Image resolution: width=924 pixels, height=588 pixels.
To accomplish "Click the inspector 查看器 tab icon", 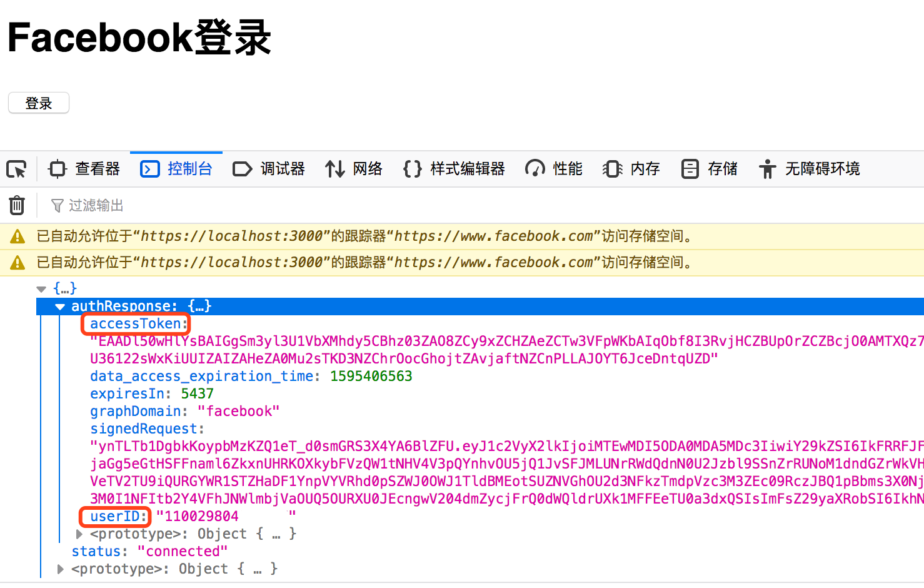I will click(58, 169).
